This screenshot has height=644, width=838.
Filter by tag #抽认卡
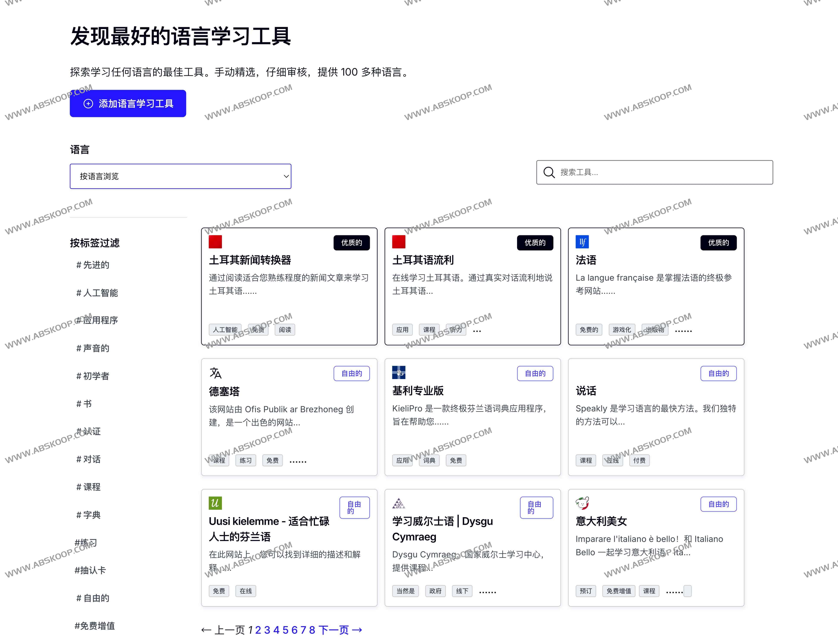pos(90,570)
